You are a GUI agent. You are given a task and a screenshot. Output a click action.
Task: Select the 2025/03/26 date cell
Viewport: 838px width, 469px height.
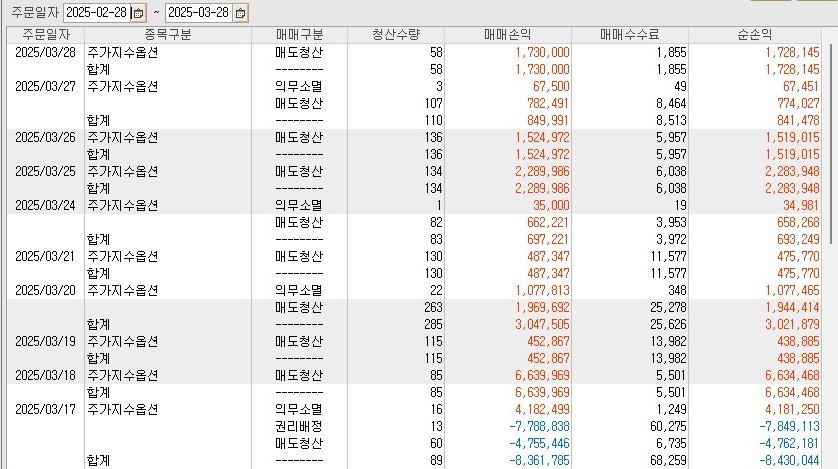tap(45, 137)
